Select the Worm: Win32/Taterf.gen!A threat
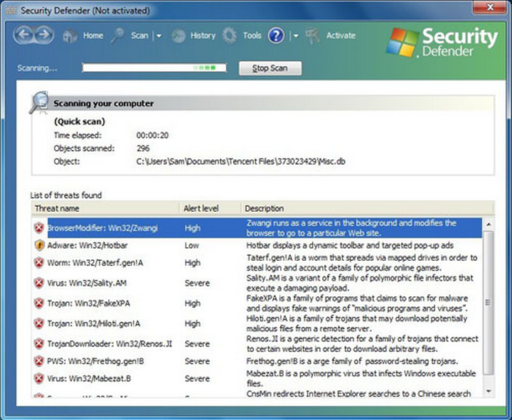The width and height of the screenshot is (512, 420). [95, 263]
